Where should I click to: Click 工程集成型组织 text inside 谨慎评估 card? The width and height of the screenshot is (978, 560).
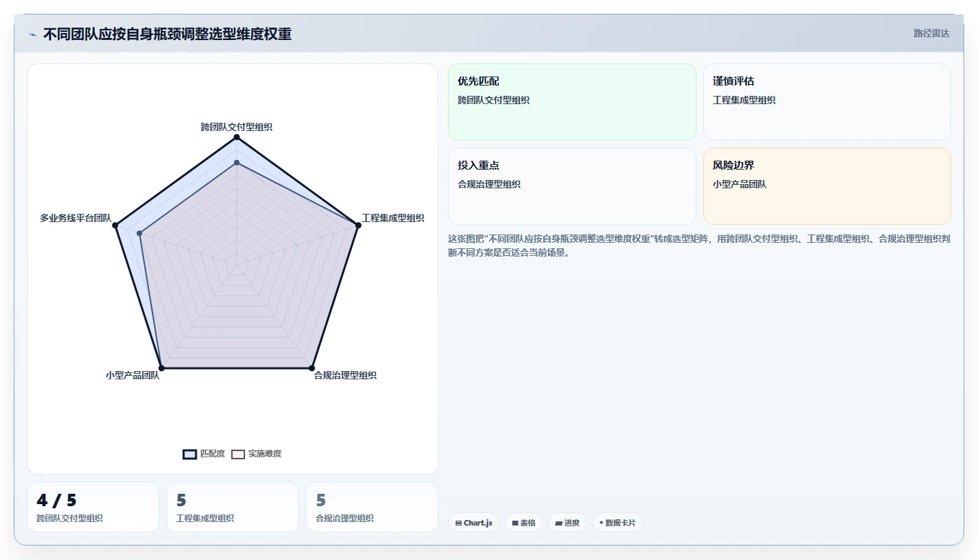coord(744,100)
